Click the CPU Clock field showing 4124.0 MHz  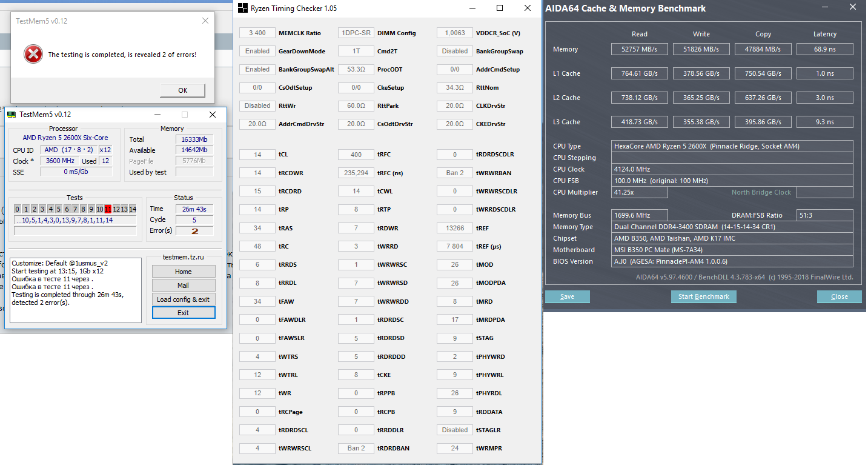(733, 169)
